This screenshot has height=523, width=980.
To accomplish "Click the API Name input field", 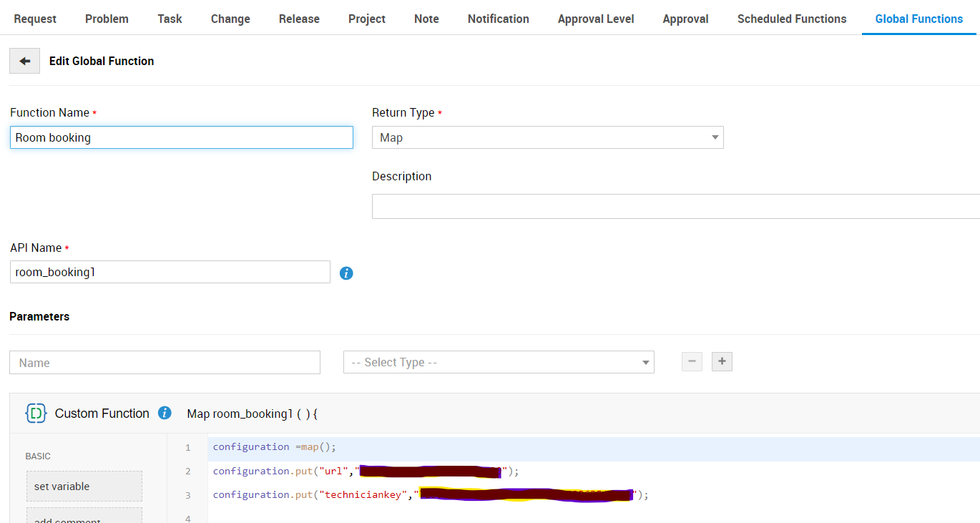I will coord(170,272).
